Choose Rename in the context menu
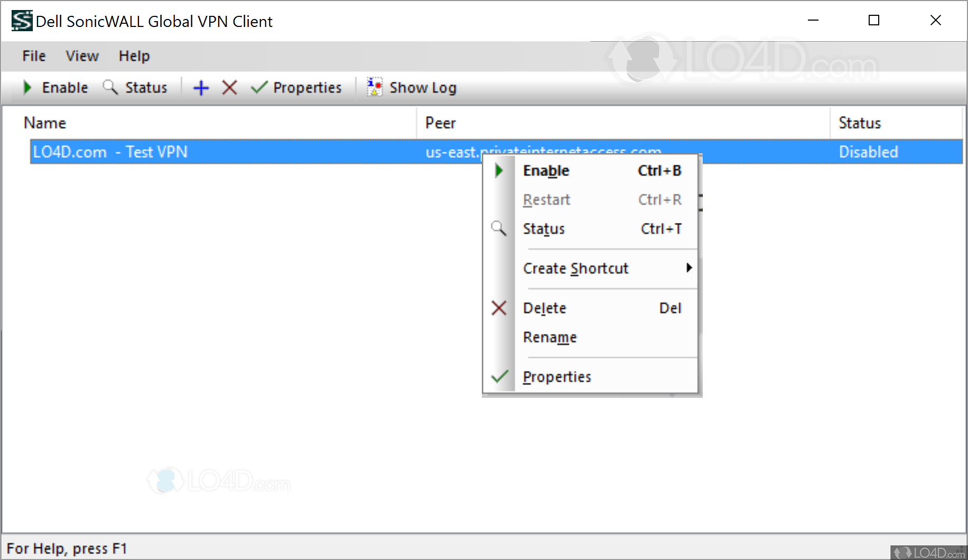968x560 pixels. (590, 337)
